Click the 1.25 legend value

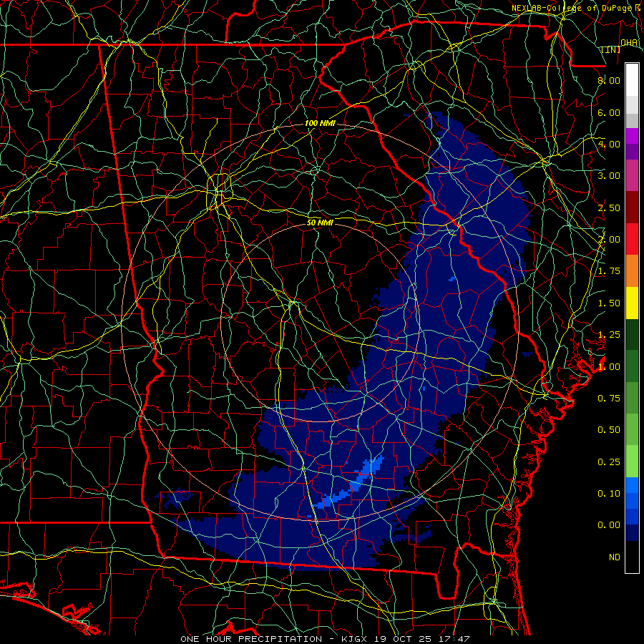pos(609,335)
